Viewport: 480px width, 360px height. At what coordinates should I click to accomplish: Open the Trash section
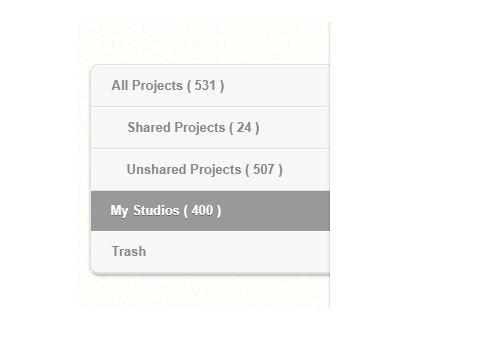[x=210, y=252]
